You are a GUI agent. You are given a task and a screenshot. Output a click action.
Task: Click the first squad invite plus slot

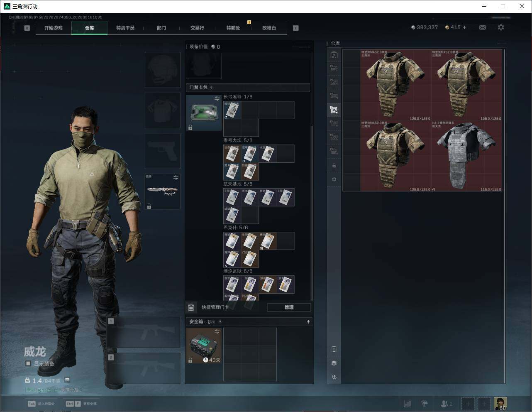468,404
